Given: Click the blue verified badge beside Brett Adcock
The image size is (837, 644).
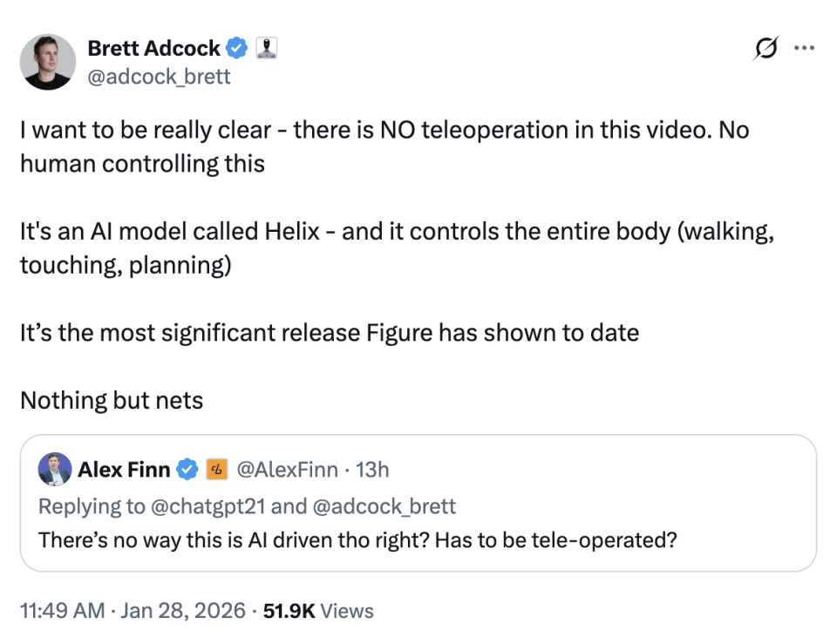Looking at the screenshot, I should [x=237, y=48].
